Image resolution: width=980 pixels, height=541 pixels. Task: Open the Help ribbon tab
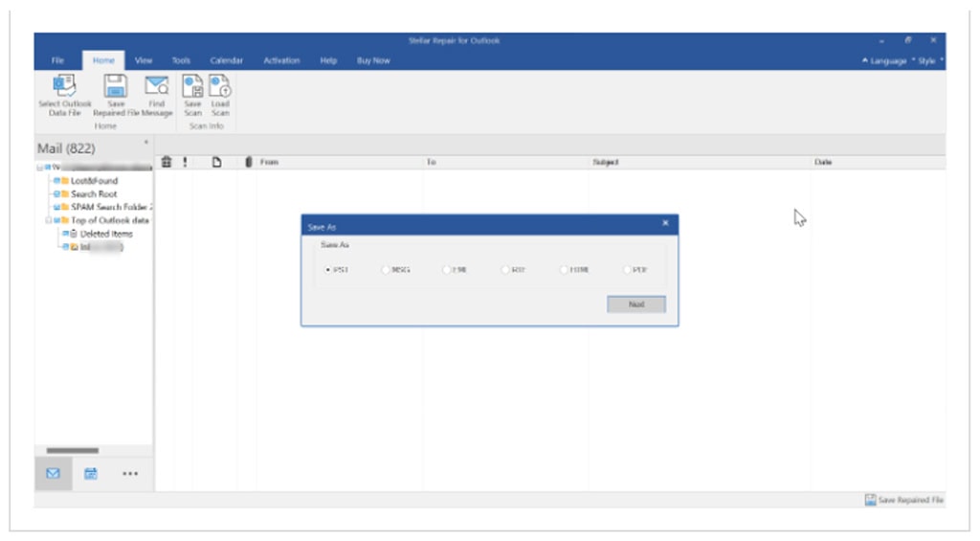tap(328, 60)
